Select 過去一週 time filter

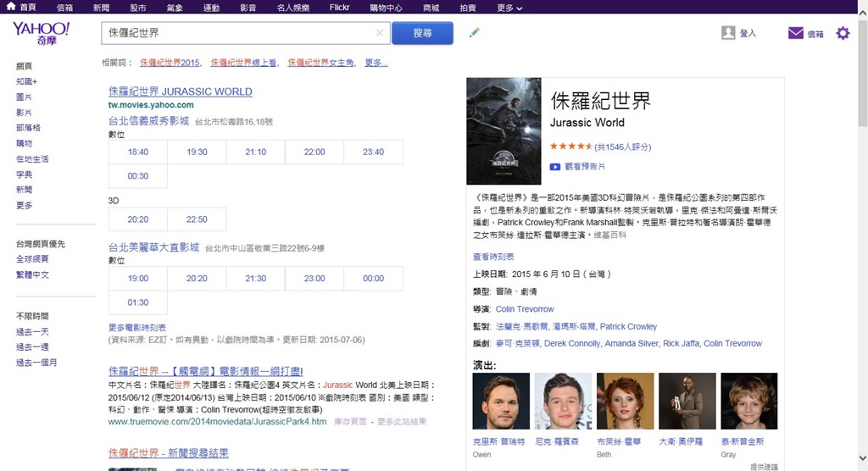point(32,347)
